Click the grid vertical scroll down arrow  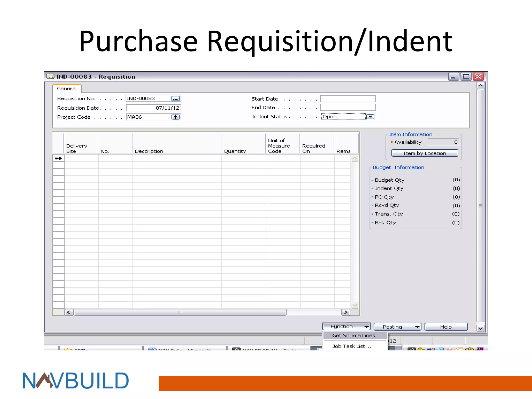[x=355, y=305]
